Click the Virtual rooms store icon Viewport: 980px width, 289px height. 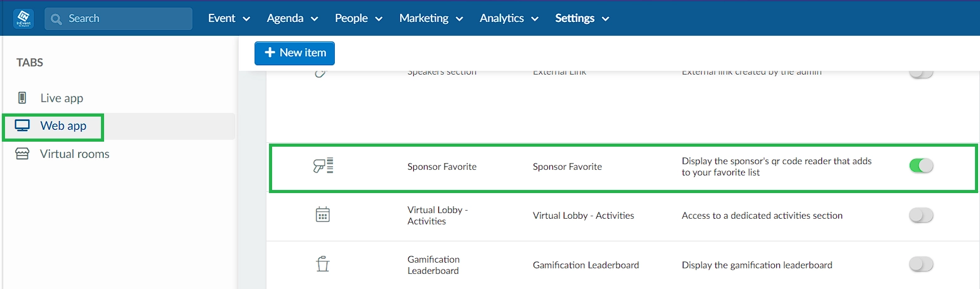point(22,154)
